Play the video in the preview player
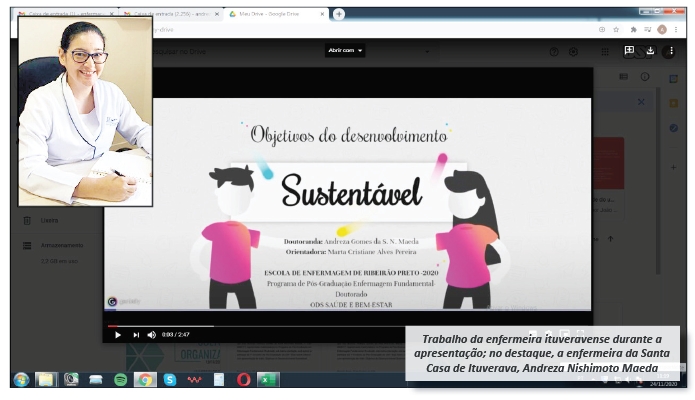 [x=118, y=335]
